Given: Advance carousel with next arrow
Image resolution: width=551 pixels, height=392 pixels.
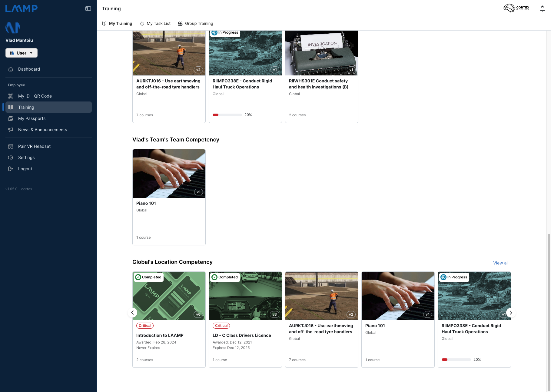Looking at the screenshot, I should (511, 313).
